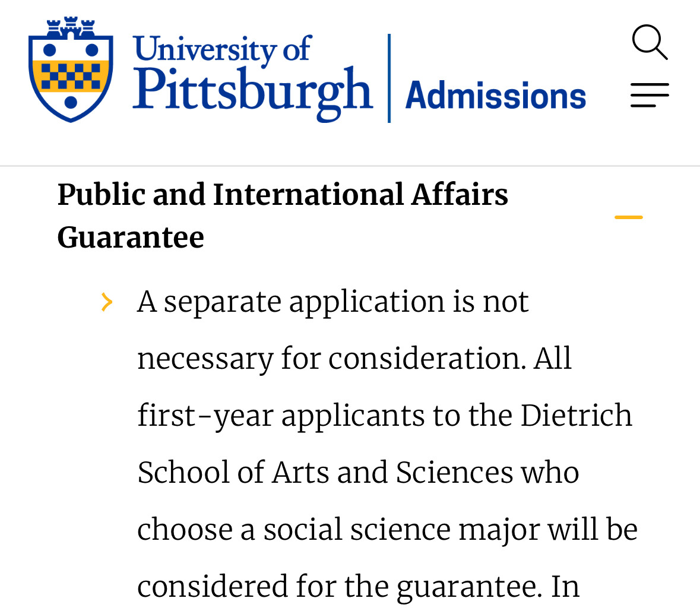Click the gray horizontal line under header

click(350, 166)
